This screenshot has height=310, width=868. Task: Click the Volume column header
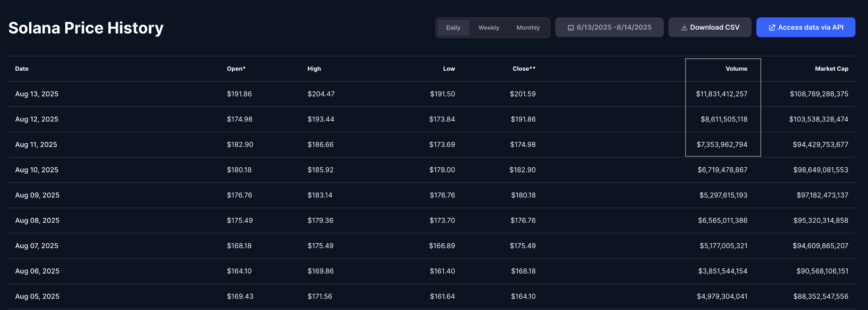pyautogui.click(x=737, y=69)
